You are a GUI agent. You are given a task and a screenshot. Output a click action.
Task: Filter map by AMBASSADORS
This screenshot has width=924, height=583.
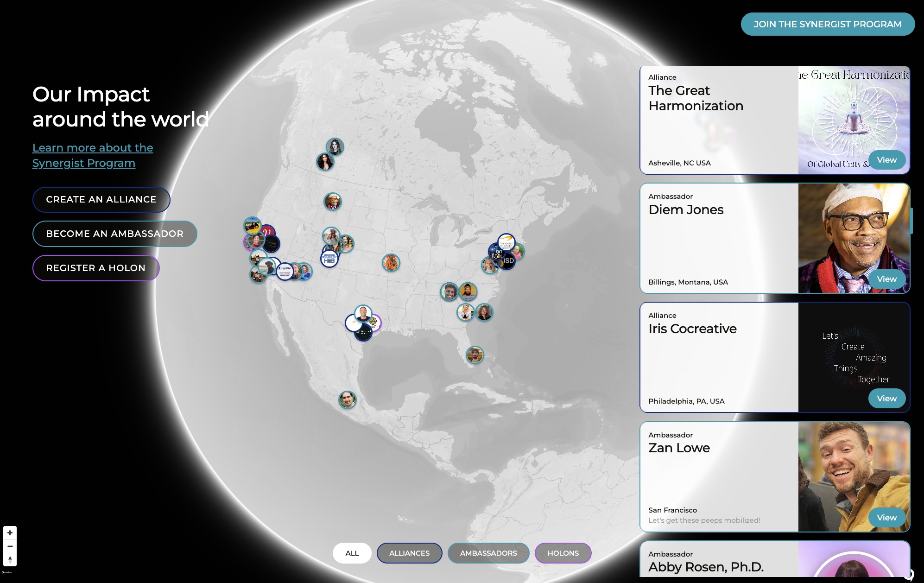point(488,553)
